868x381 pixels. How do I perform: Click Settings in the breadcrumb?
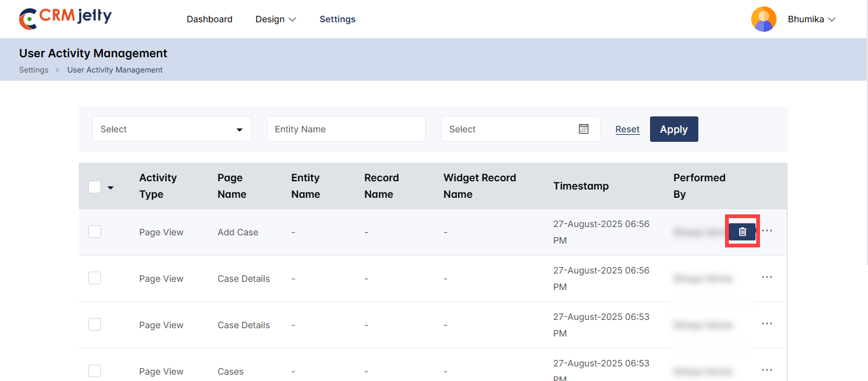pos(34,70)
